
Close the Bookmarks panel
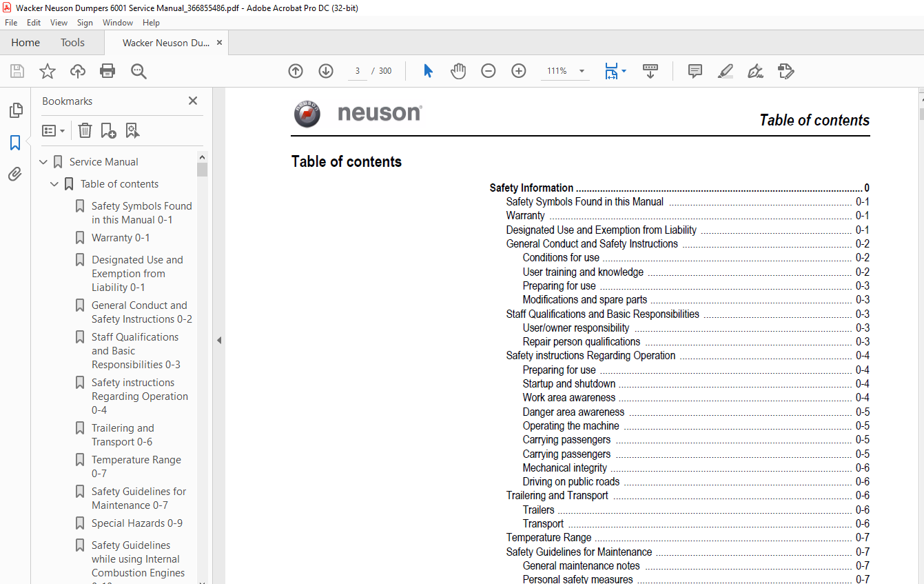point(193,101)
